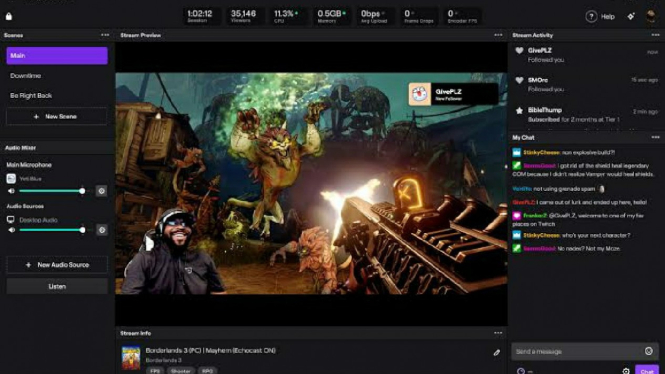Click the Shooter tag
The width and height of the screenshot is (665, 374).
180,371
